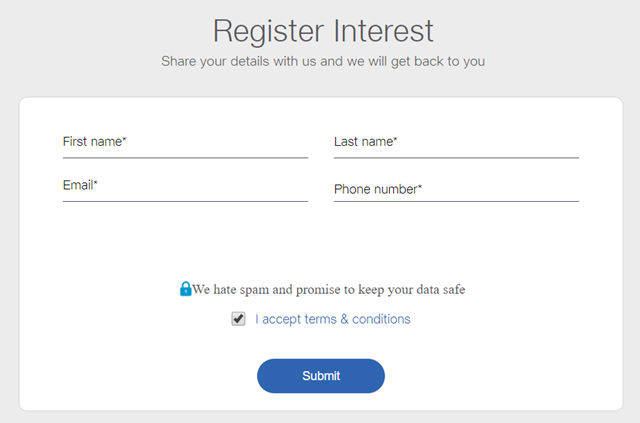Click the required asterisk after Phone number
Image resolution: width=640 pixels, height=423 pixels.
420,186
